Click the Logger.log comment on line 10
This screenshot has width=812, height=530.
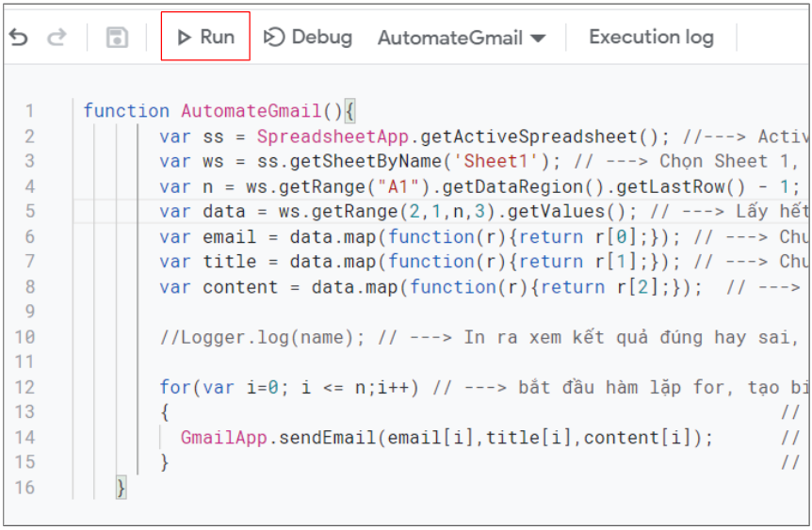262,337
